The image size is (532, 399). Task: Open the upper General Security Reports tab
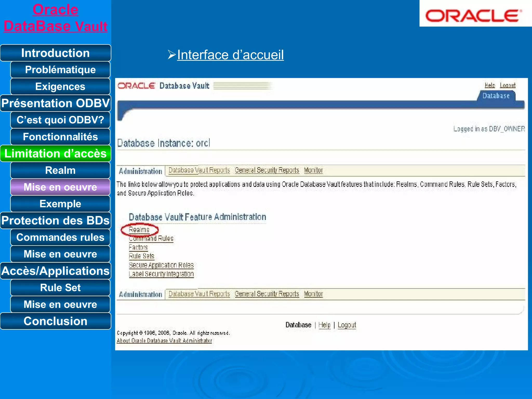point(267,170)
